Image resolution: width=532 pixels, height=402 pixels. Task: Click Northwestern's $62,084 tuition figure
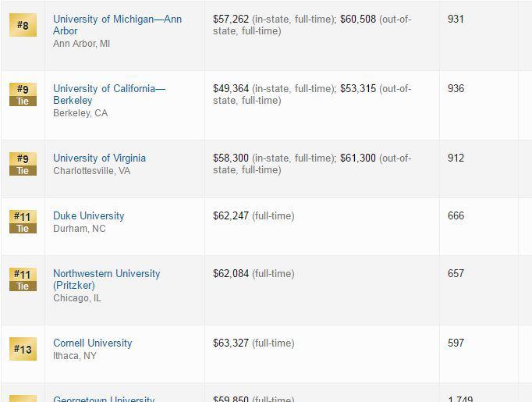[x=231, y=273]
